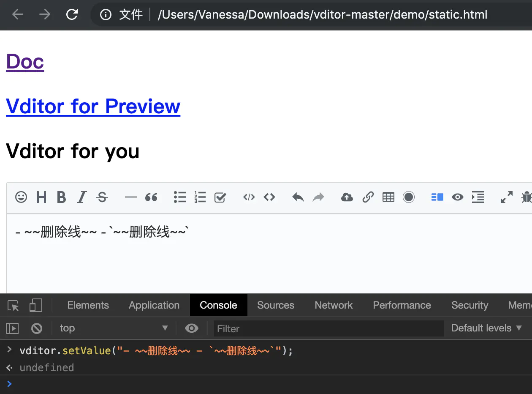Insert a link using the chain icon

[368, 197]
